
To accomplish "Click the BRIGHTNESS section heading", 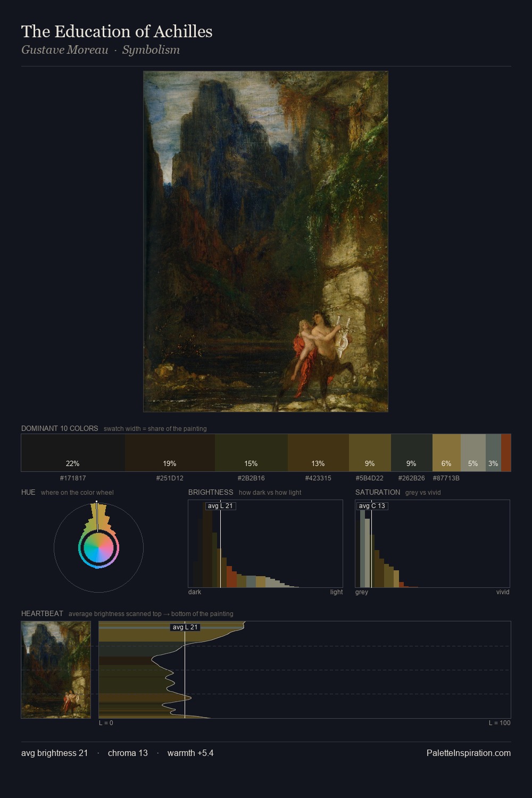I will click(x=211, y=492).
